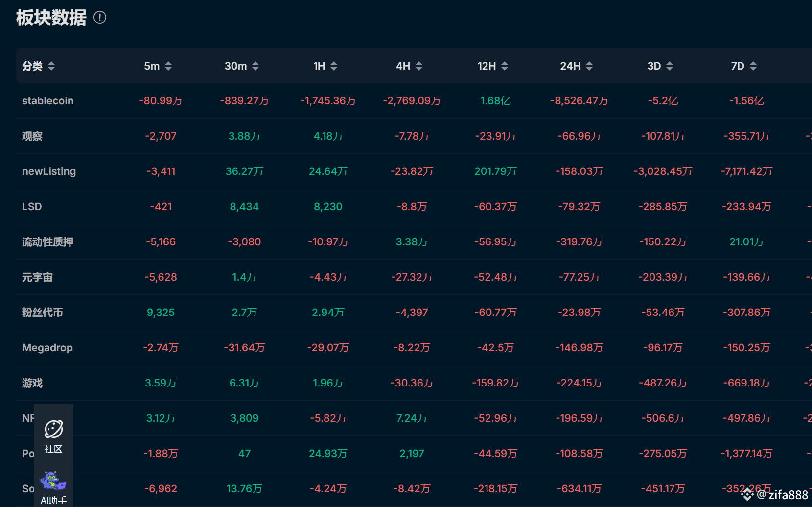
Task: Click 观察 30m value 3.88万
Action: click(244, 136)
